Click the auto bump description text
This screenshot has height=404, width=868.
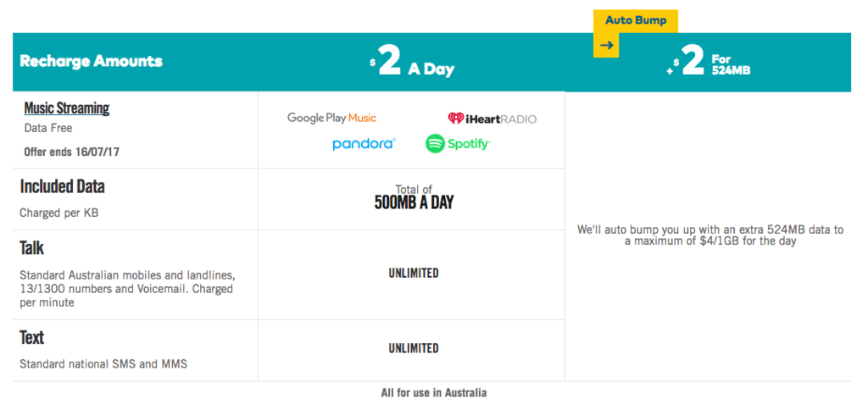coord(710,235)
